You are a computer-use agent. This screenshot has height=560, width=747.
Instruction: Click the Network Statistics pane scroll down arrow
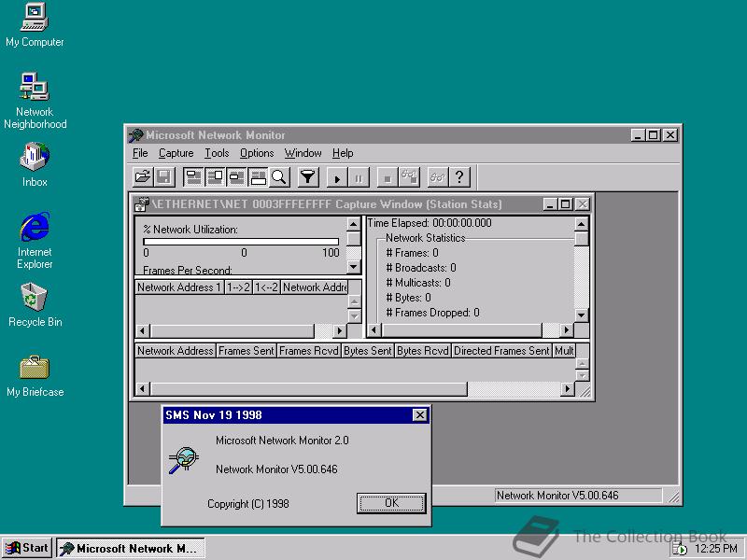(x=581, y=315)
